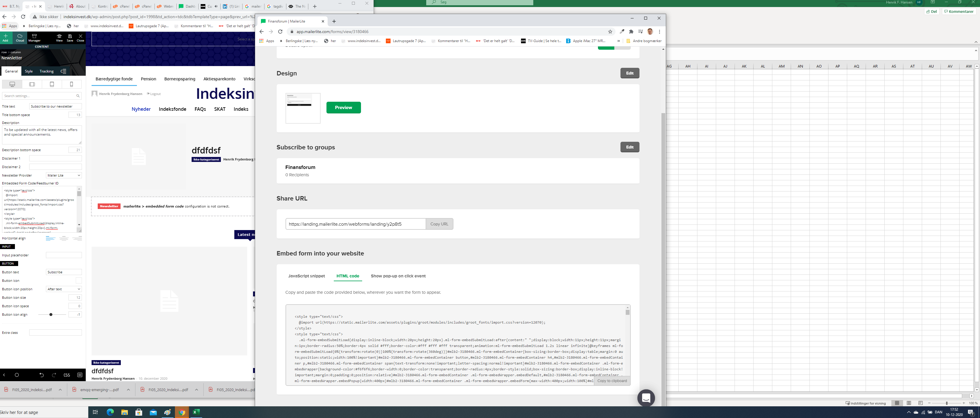Click Copy to clipboard for HTML code

(612, 381)
